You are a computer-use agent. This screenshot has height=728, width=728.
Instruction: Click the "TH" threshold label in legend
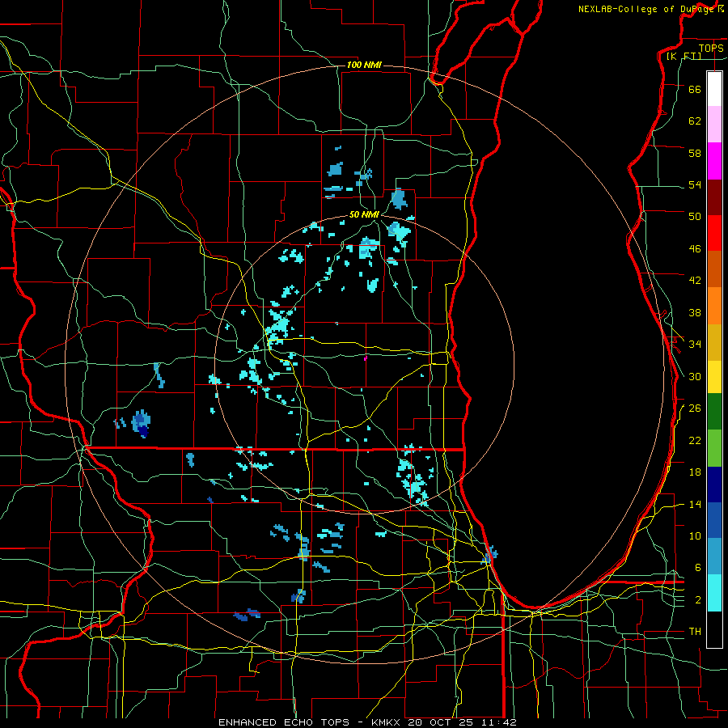coord(695,632)
